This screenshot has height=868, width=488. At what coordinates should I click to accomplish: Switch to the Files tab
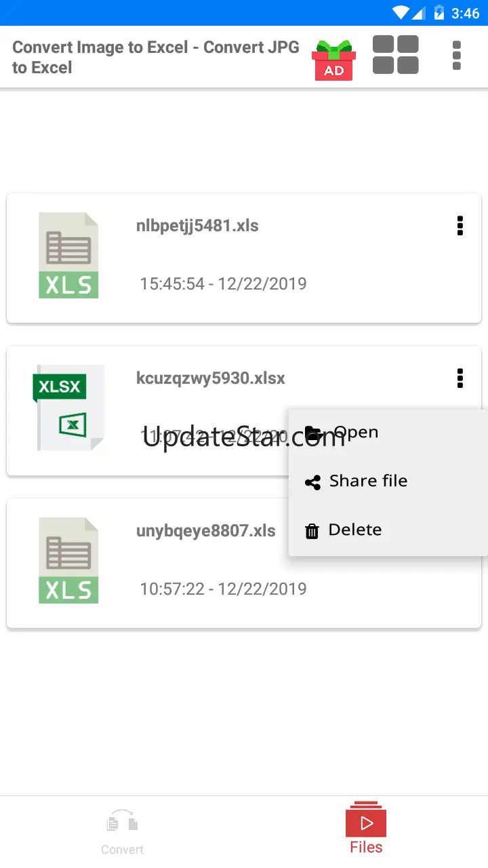pyautogui.click(x=366, y=830)
